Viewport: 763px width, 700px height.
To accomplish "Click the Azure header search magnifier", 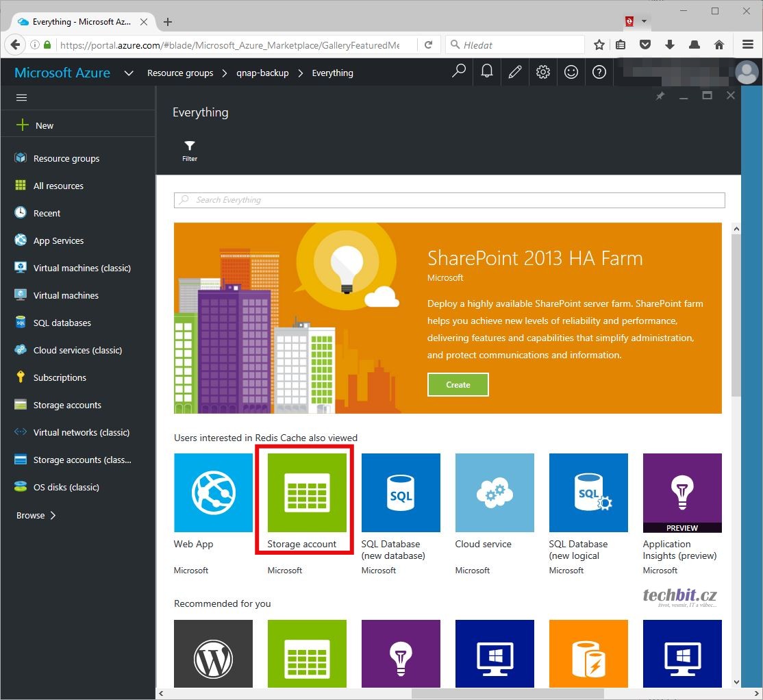I will pos(459,72).
